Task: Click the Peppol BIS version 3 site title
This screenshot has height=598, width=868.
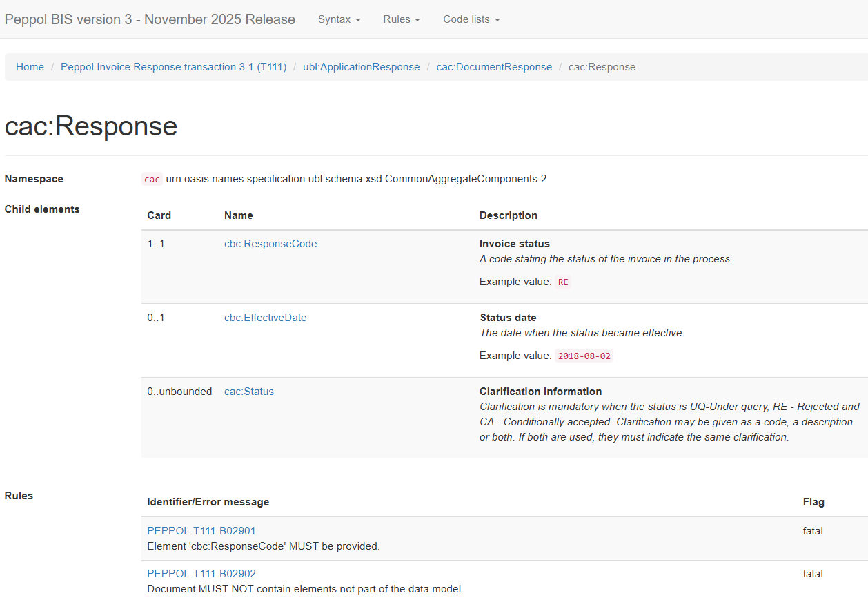Action: (150, 19)
